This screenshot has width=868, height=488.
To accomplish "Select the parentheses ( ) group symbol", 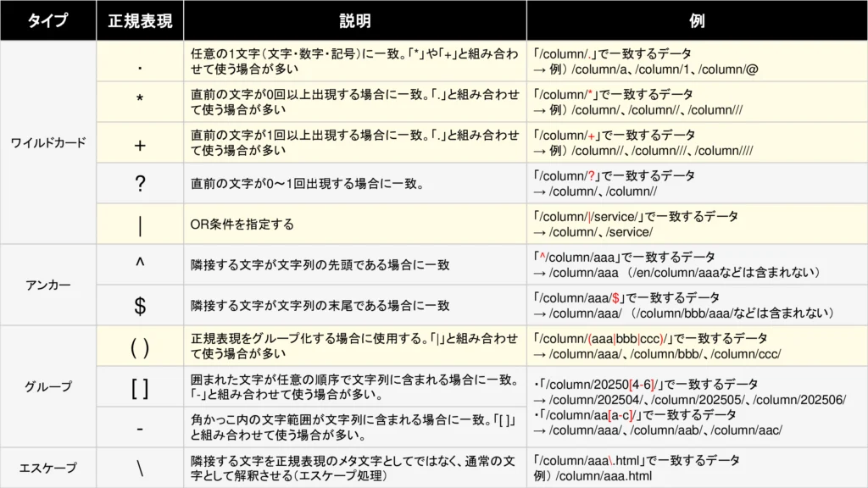I will (x=142, y=348).
